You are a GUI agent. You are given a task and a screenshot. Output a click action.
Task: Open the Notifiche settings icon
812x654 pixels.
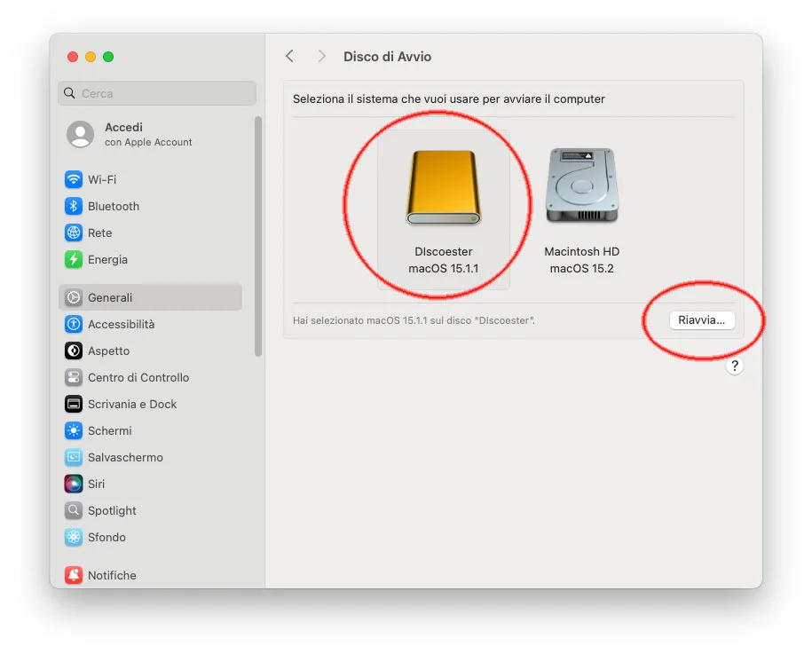pyautogui.click(x=73, y=575)
